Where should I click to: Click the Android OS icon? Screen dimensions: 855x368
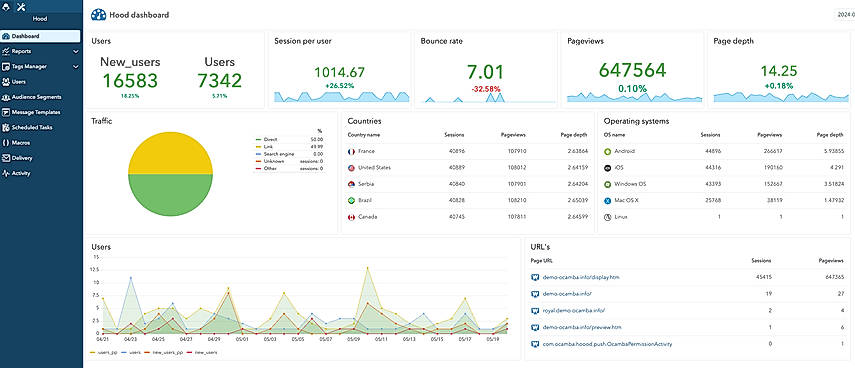[x=607, y=151]
